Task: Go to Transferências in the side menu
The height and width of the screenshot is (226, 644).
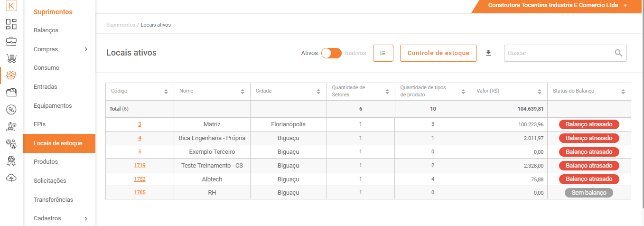Action: [53, 200]
